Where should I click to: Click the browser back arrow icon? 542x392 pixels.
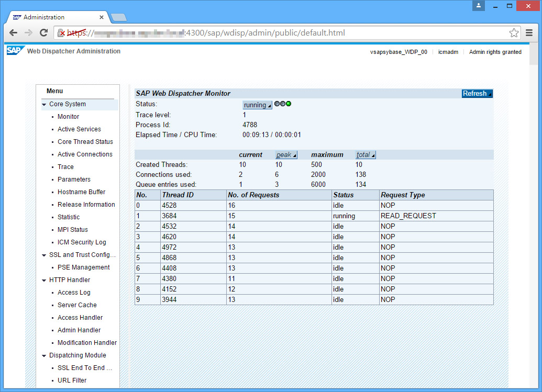13,32
